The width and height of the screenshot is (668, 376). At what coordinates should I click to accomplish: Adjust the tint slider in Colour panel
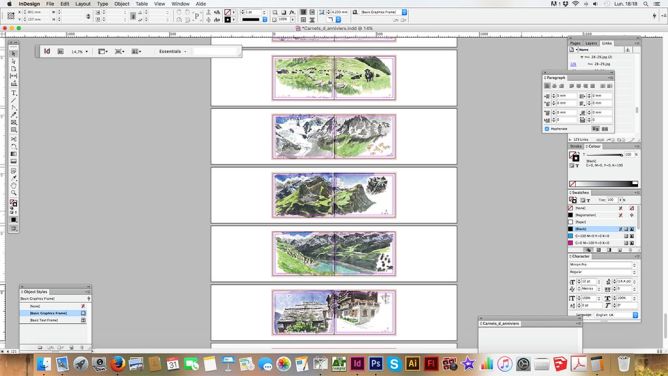(605, 155)
